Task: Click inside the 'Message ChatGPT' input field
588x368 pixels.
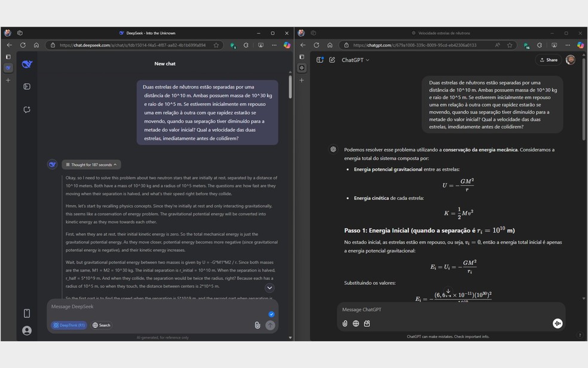Action: click(x=418, y=309)
